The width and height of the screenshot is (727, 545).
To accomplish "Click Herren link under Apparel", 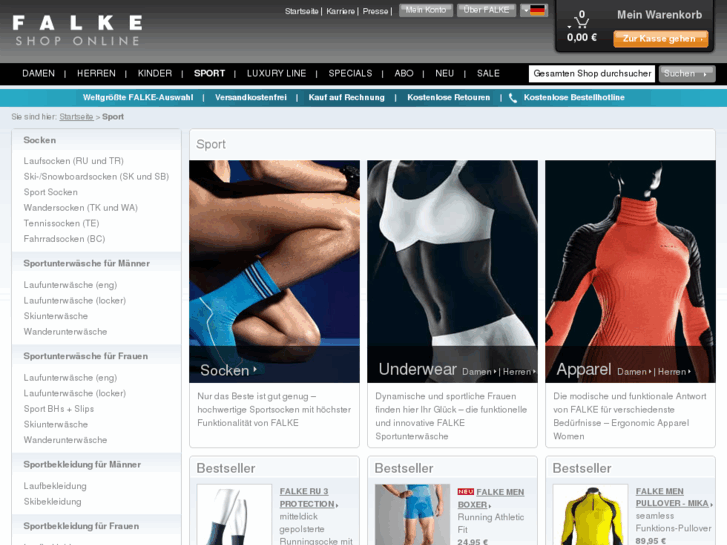I will 674,372.
